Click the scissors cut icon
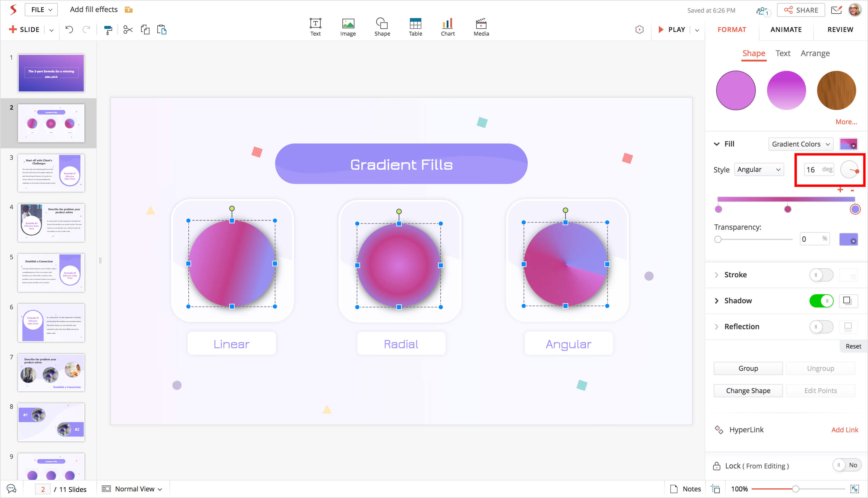 coord(128,30)
